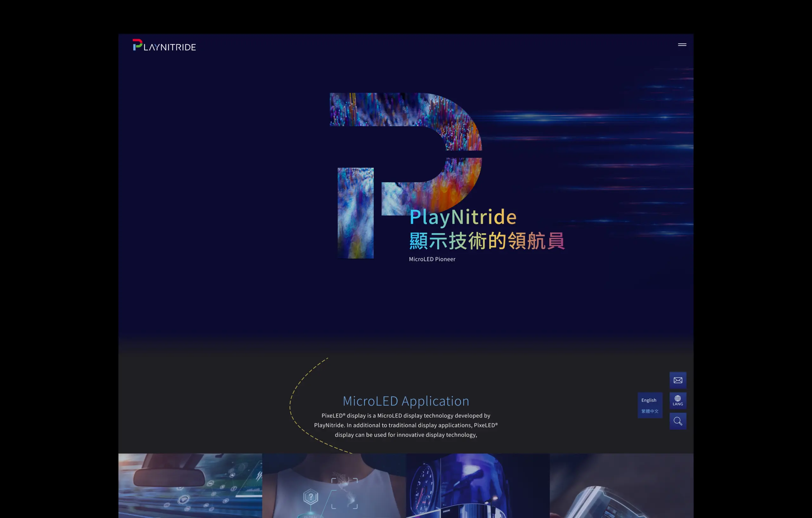The width and height of the screenshot is (812, 518).
Task: Click the Chinese tagline 顯示技術的領航員
Action: coord(487,241)
